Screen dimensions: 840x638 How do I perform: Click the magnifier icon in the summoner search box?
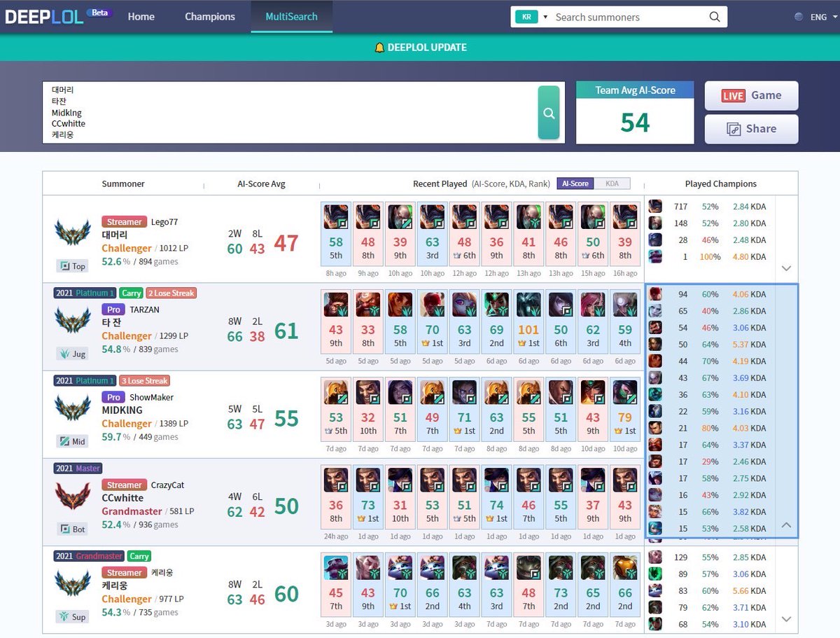coord(714,17)
